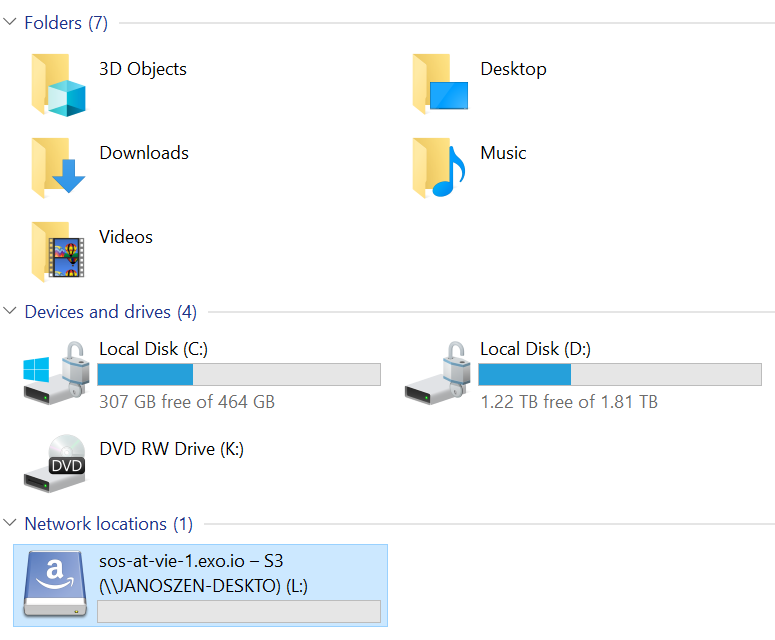Image resolution: width=775 pixels, height=640 pixels.
Task: Open the Music folder icon
Action: coord(440,167)
